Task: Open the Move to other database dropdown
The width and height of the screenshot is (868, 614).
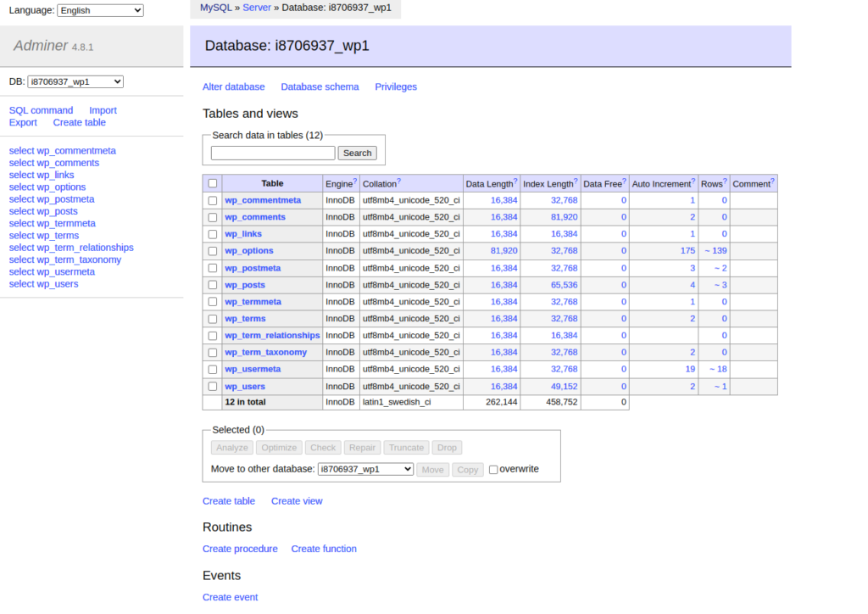Action: [x=365, y=469]
